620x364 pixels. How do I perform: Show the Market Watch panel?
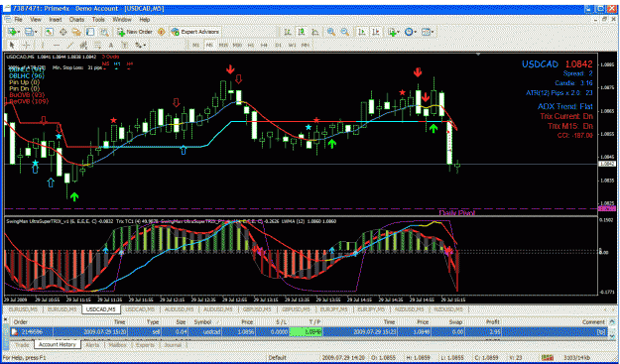coord(49,32)
